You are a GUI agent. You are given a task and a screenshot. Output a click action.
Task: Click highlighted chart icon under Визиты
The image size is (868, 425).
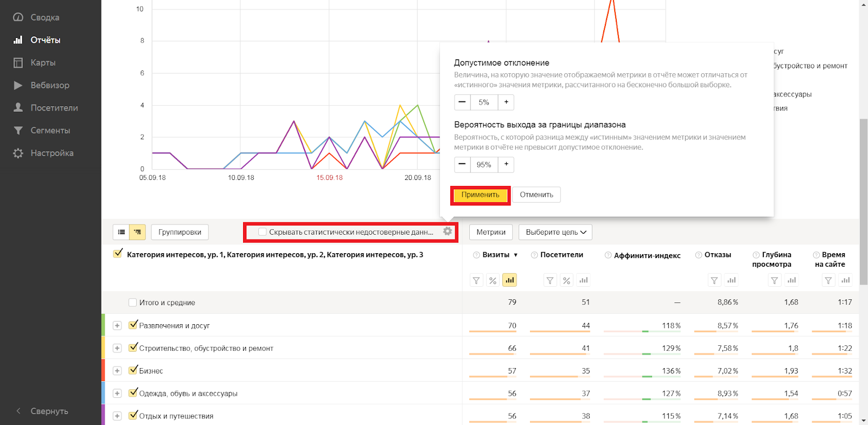coord(509,280)
